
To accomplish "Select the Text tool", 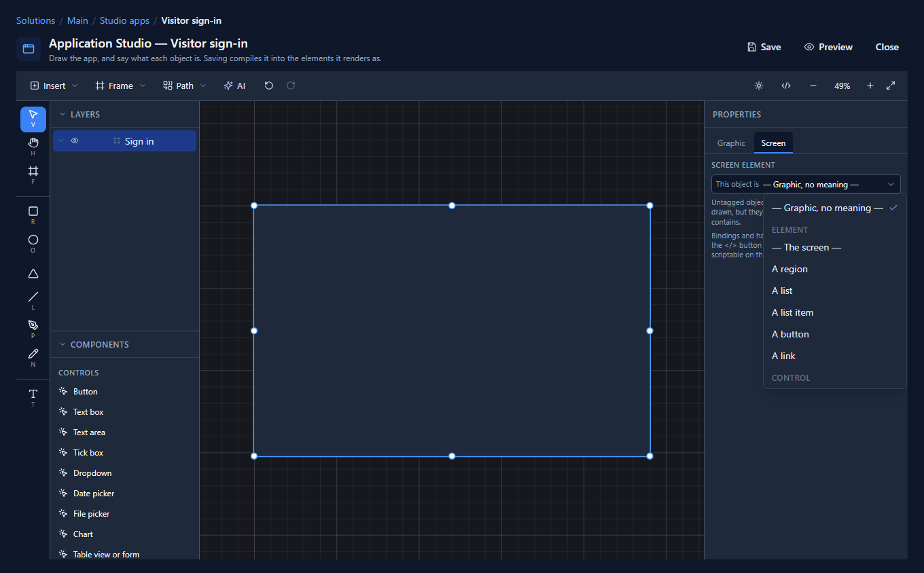I will coord(33,398).
